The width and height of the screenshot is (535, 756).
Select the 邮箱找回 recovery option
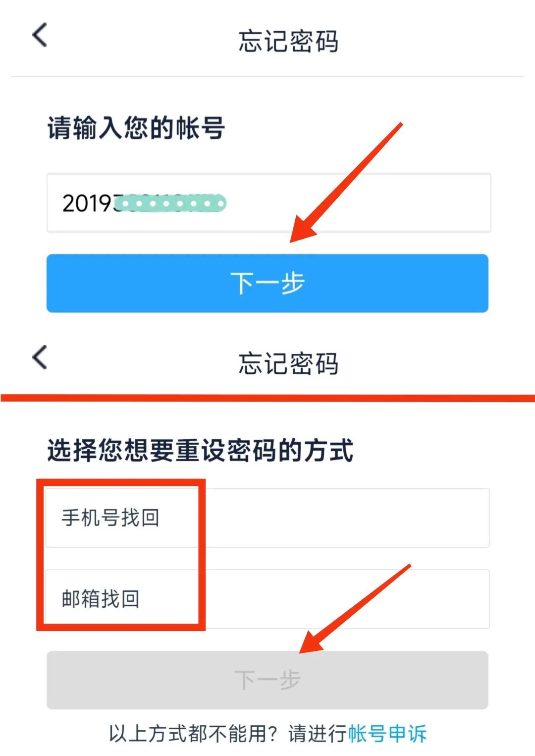click(x=267, y=599)
